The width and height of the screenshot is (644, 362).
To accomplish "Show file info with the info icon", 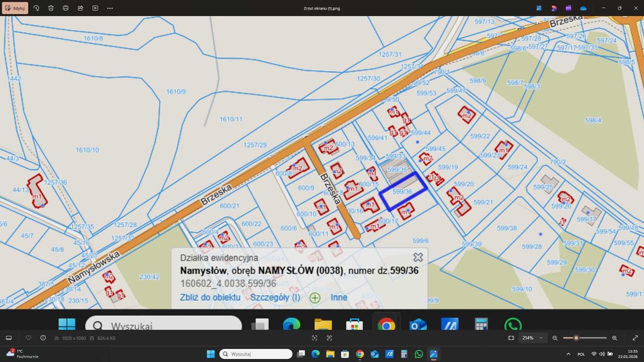I will click(43, 338).
